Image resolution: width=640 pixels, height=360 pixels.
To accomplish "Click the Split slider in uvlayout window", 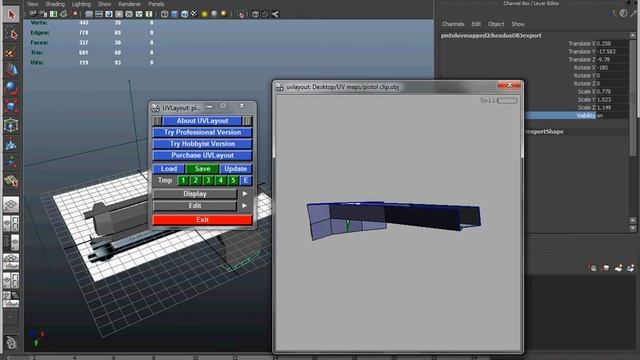I will point(507,100).
